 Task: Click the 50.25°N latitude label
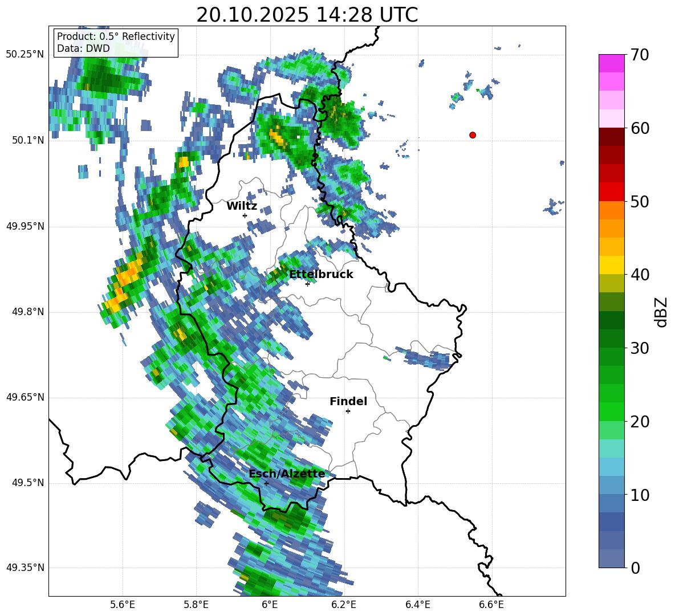(x=25, y=55)
